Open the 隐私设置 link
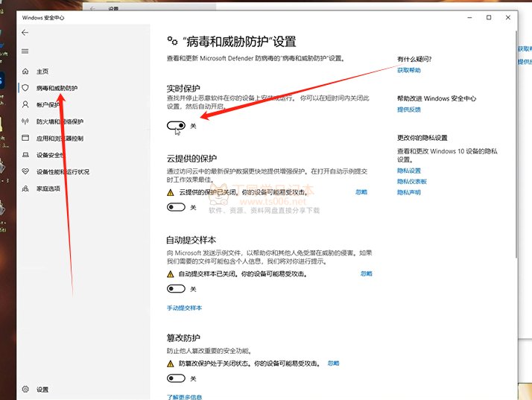 (x=409, y=171)
